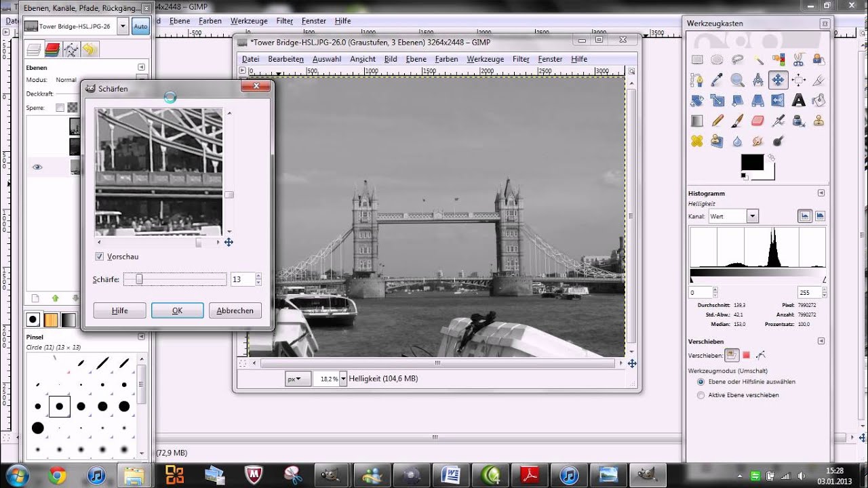Click the Schärfe value field showing 13
868x488 pixels.
pos(242,279)
